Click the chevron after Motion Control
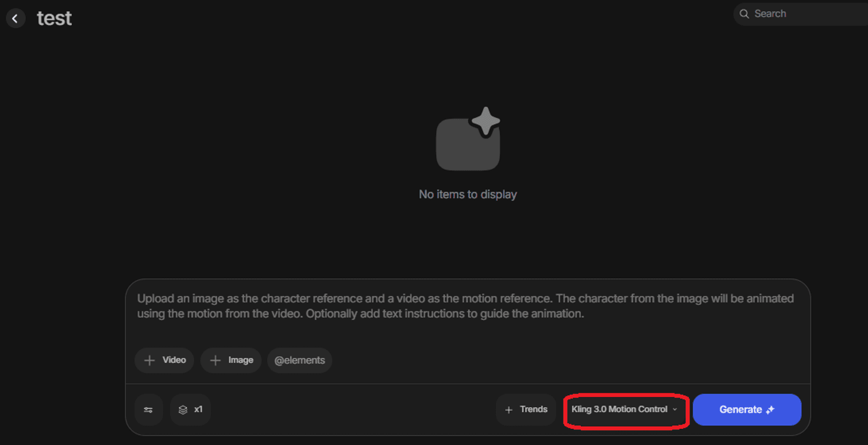Image resolution: width=868 pixels, height=445 pixels. [x=675, y=410]
